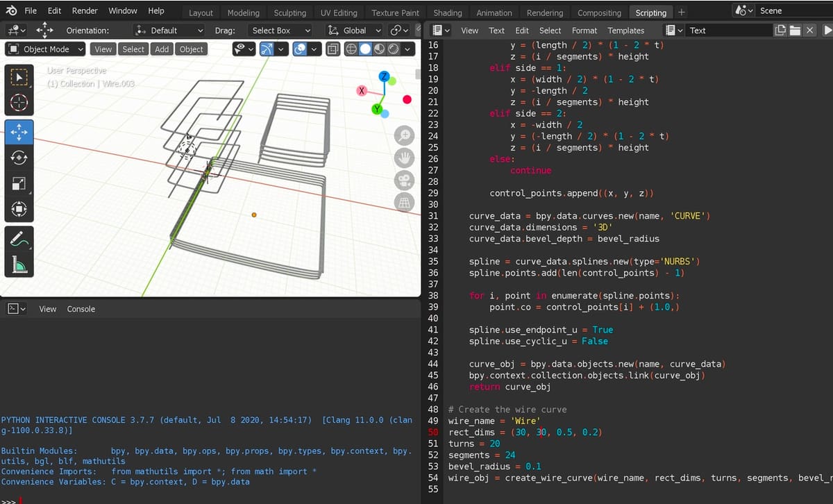This screenshot has height=504, width=833.
Task: Run the script with play button
Action: coord(827,31)
